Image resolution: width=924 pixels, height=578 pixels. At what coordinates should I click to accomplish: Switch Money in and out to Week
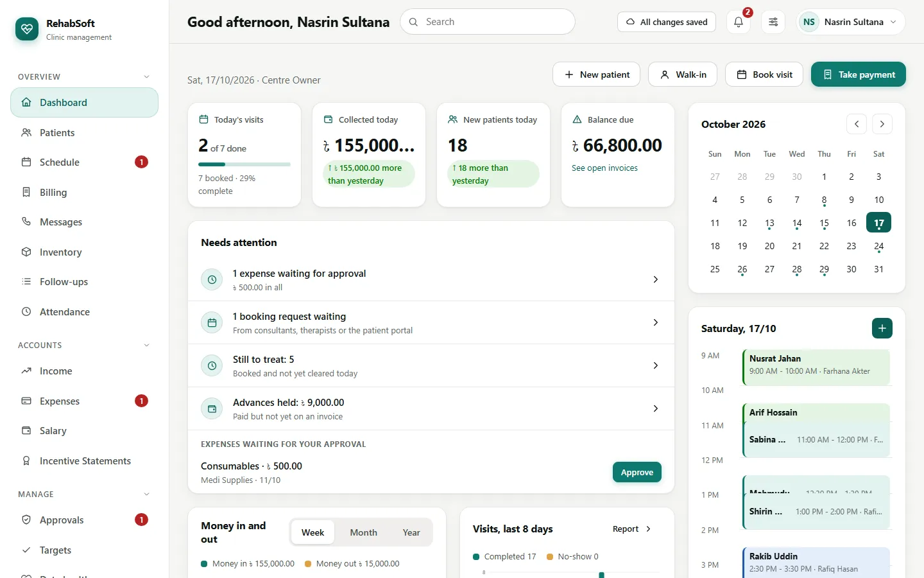tap(313, 532)
